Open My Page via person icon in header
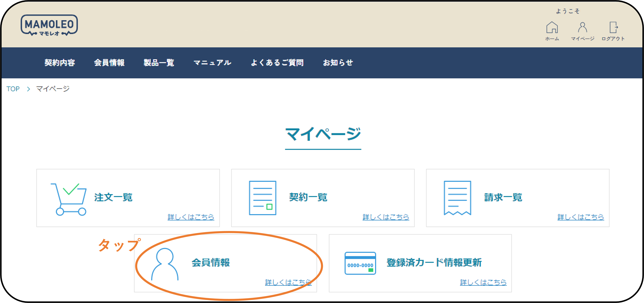The image size is (644, 303). [582, 28]
